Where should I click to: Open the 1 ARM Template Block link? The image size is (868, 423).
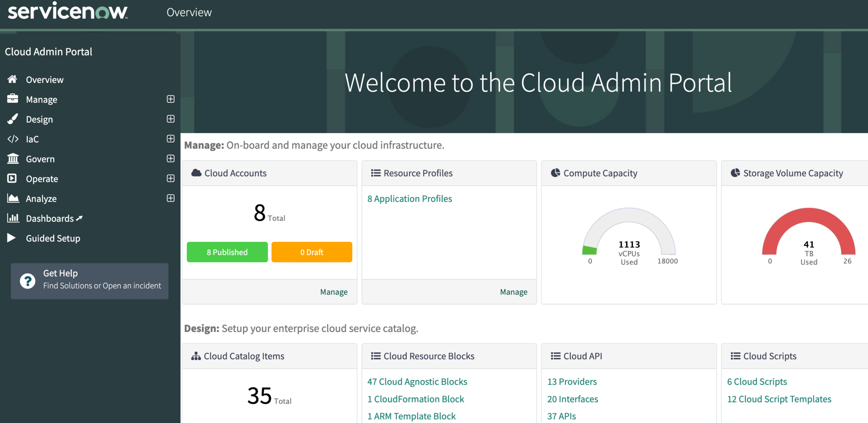(x=411, y=416)
